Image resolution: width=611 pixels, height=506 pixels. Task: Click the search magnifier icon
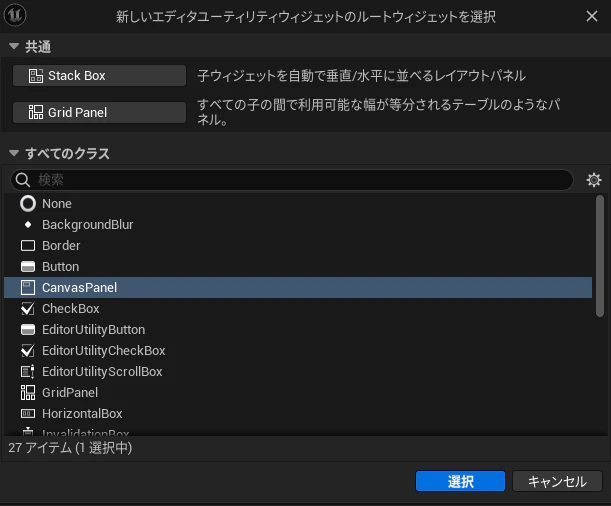pos(23,180)
